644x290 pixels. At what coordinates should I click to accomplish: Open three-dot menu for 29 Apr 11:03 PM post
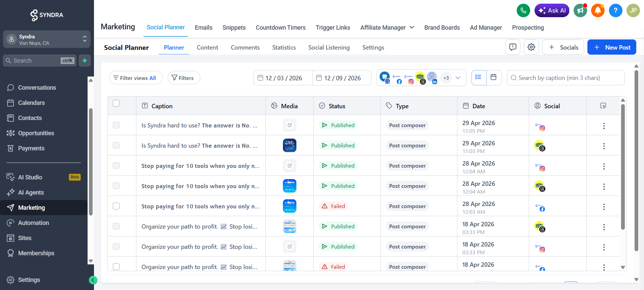[604, 146]
